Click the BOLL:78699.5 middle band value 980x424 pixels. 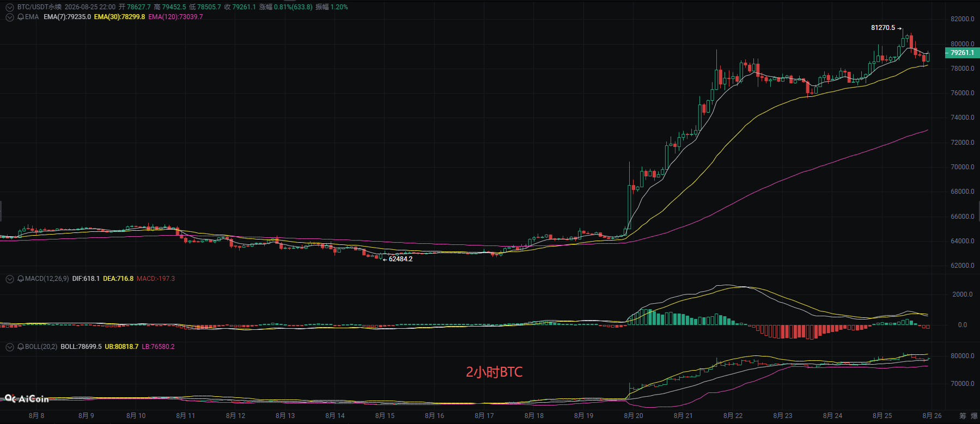[81, 347]
